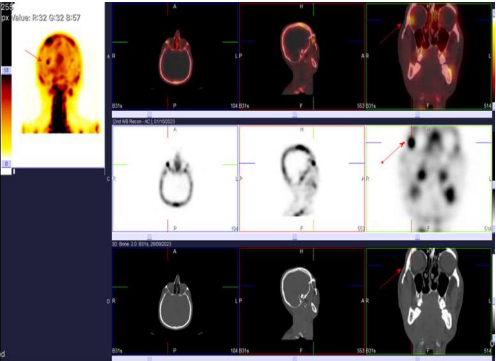Screen dimensions: 496x361
Task: Click the lower threshold marker labeled 0
Action: (x=7, y=164)
